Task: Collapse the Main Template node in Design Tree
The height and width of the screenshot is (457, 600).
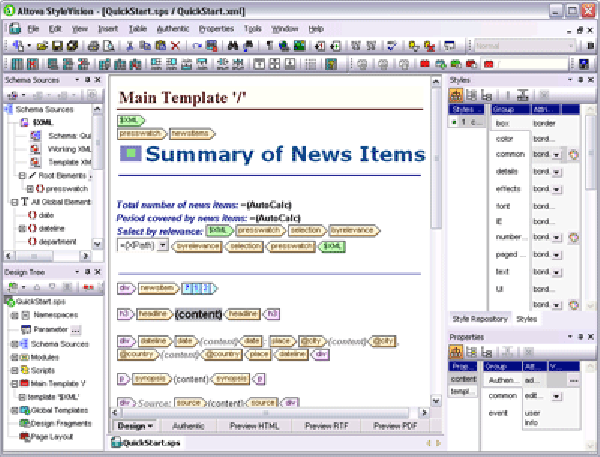Action: click(x=15, y=384)
